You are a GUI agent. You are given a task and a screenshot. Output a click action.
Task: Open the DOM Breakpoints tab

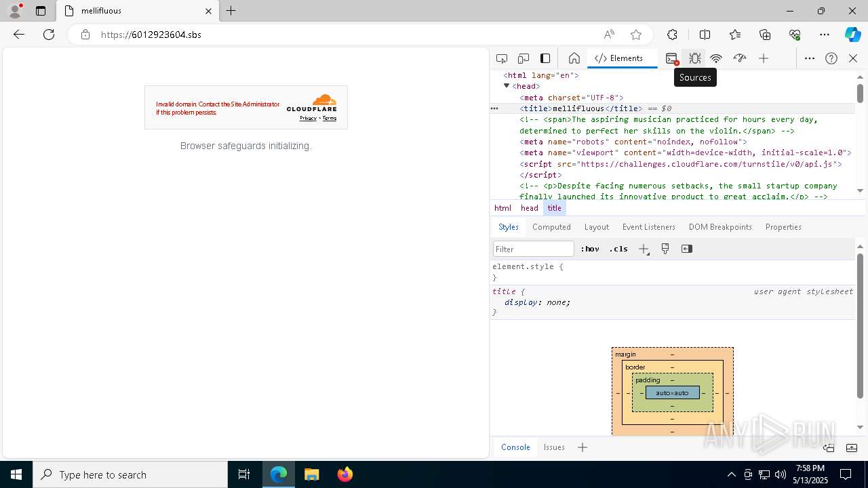[720, 227]
